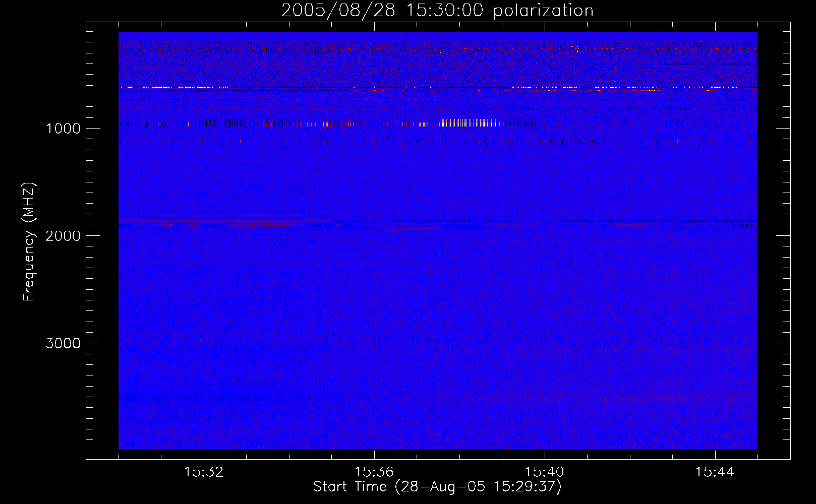
Task: Click the 'Frequency (MHZ)' axis label
Action: click(x=29, y=241)
